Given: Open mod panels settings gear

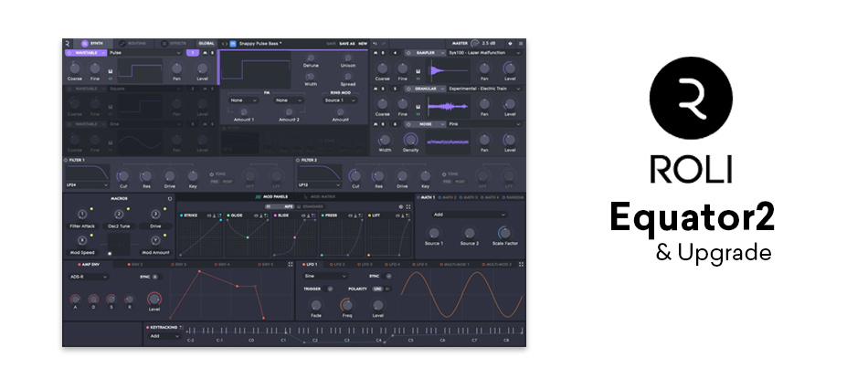Looking at the screenshot, I should click(401, 207).
